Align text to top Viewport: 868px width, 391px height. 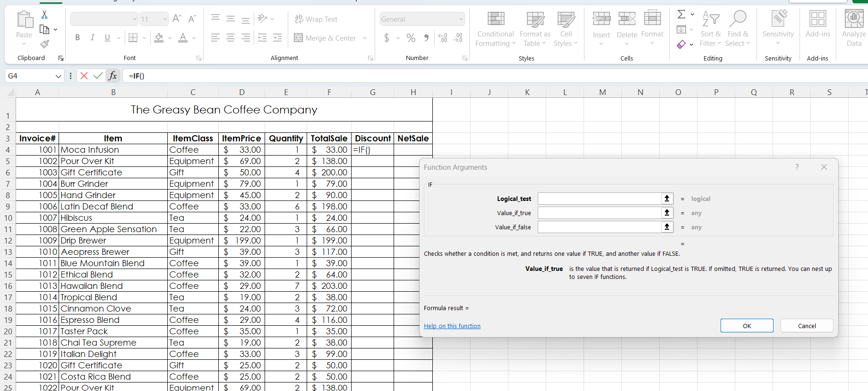(215, 18)
